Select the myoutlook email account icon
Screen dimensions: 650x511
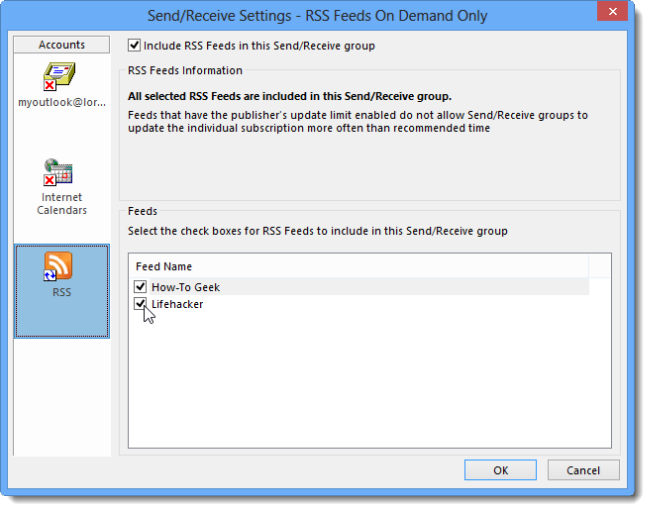click(x=59, y=76)
